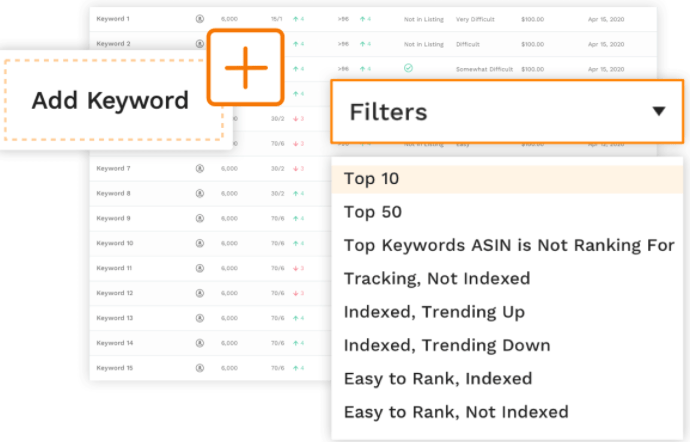Click the Keyword 15 name cell
690x442 pixels.
coord(114,368)
